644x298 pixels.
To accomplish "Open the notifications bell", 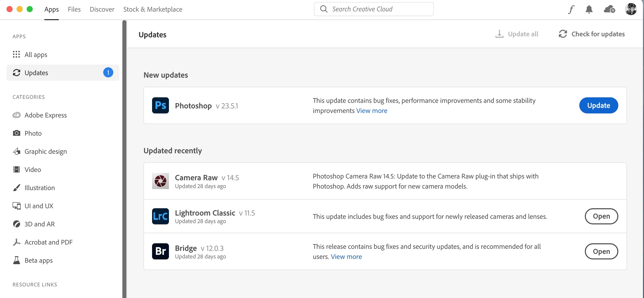I will tap(589, 9).
